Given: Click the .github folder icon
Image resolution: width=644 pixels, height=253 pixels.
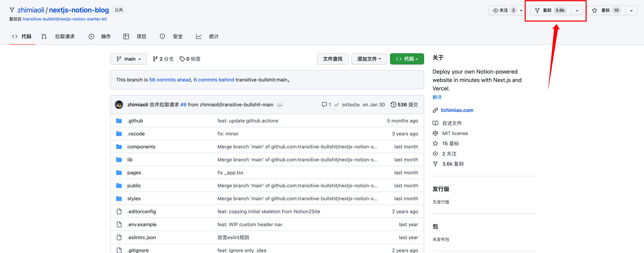Looking at the screenshot, I should coord(119,121).
